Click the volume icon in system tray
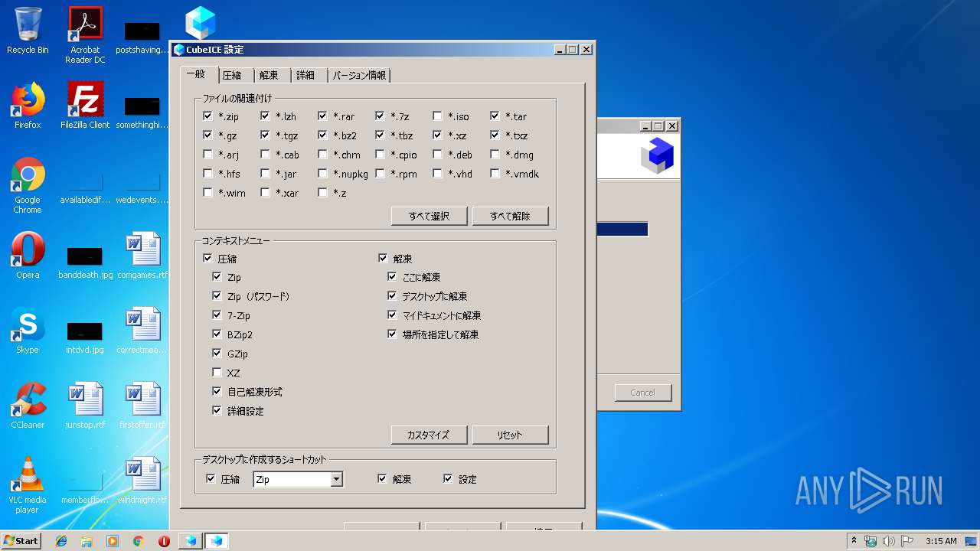The width and height of the screenshot is (980, 551). (889, 541)
